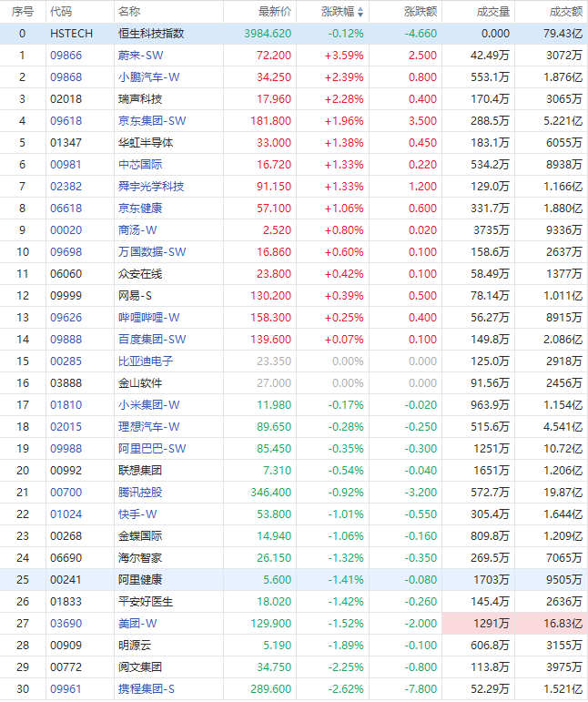Click 网易-S name cell
This screenshot has height=702, width=588.
(135, 296)
